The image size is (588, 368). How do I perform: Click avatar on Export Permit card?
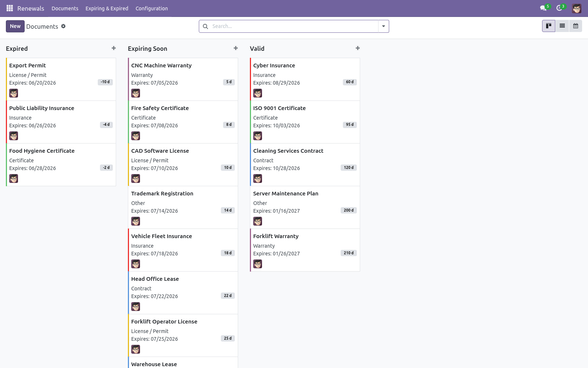point(14,93)
